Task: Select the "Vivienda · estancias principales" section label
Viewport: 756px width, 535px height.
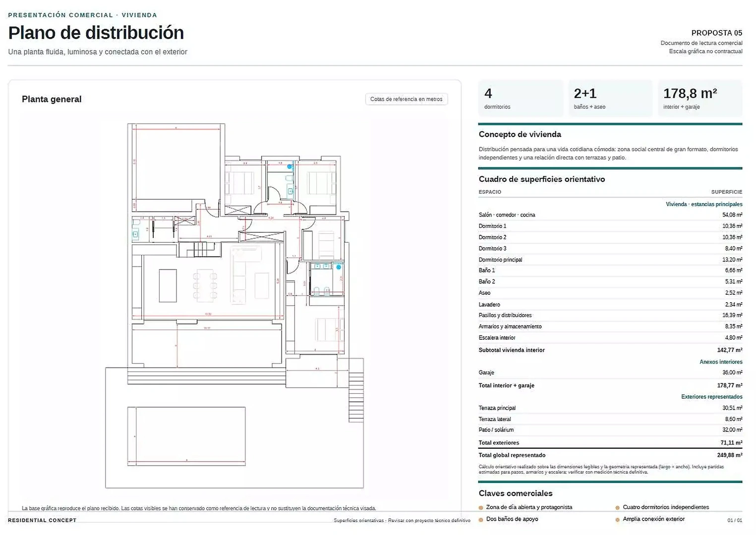Action: point(704,204)
